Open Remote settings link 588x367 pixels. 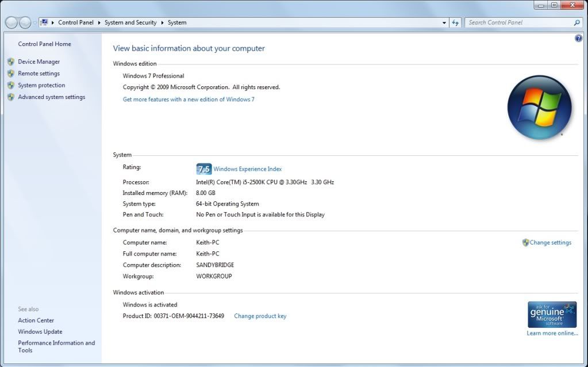tap(39, 74)
